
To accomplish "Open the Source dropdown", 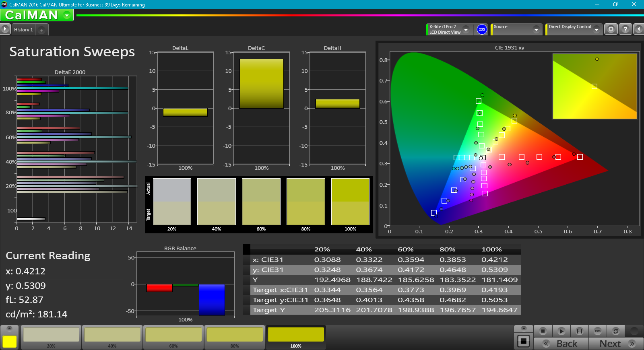I will click(536, 29).
